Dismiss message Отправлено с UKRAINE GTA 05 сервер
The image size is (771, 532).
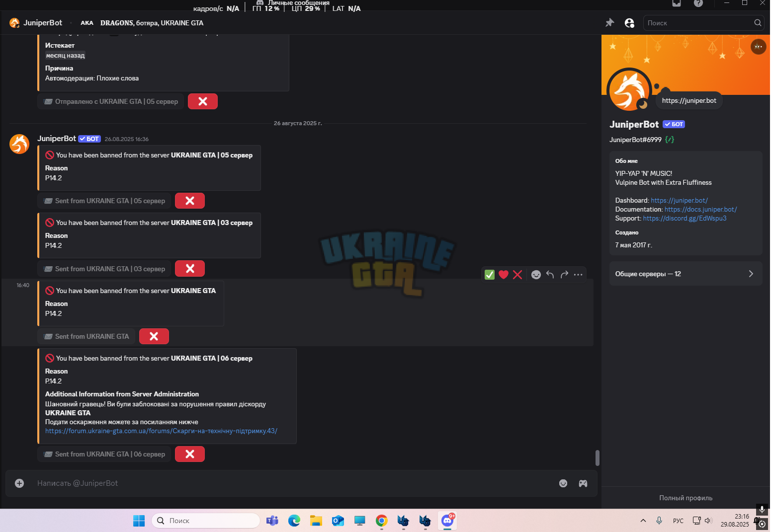[203, 101]
